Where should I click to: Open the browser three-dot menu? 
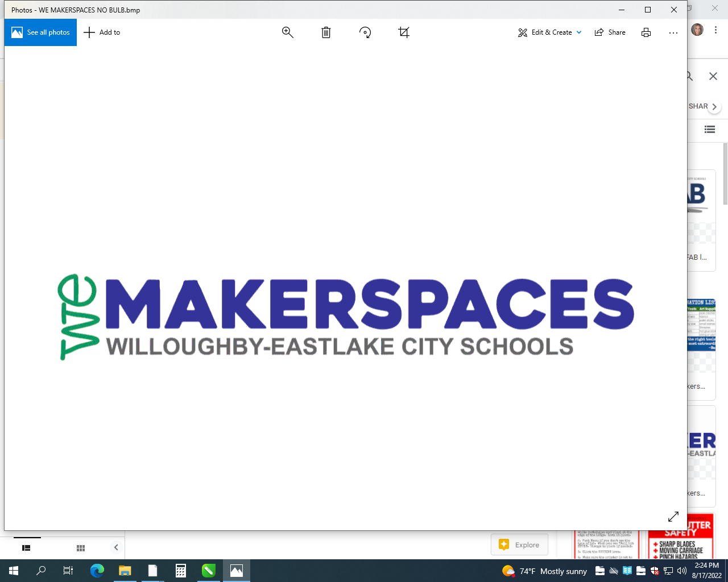716,30
